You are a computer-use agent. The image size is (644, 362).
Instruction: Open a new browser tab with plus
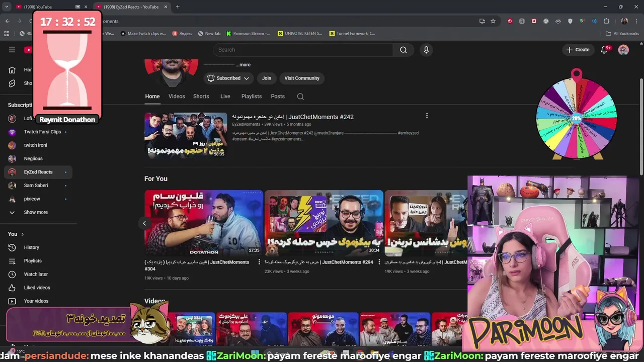pyautogui.click(x=178, y=7)
